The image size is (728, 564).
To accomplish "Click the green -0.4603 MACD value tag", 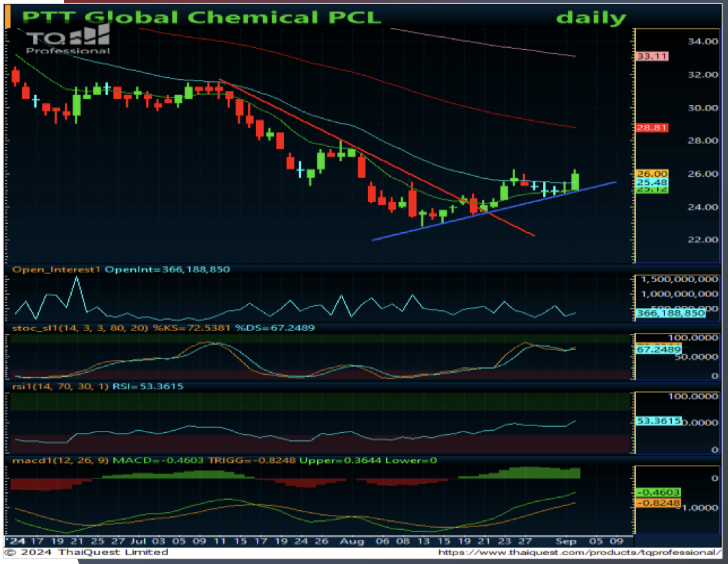I will 658,492.
